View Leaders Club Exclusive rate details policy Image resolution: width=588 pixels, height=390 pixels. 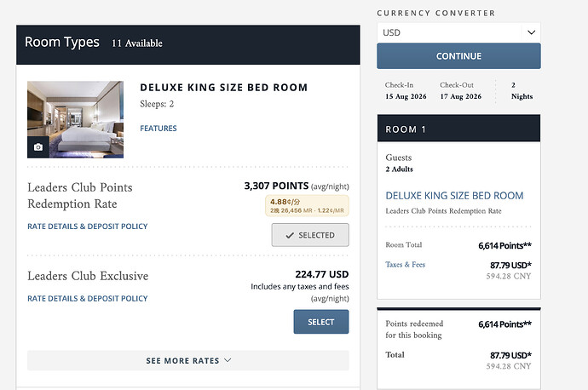pyautogui.click(x=88, y=299)
